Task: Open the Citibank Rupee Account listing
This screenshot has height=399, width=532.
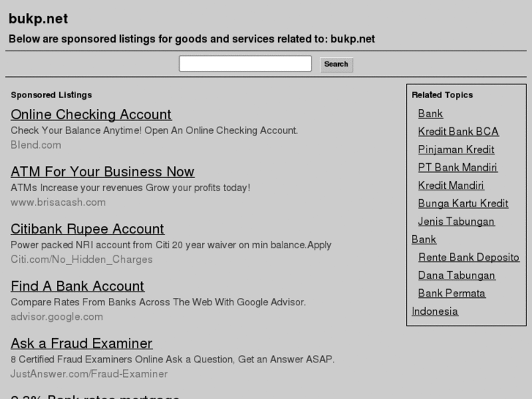Action: point(87,229)
